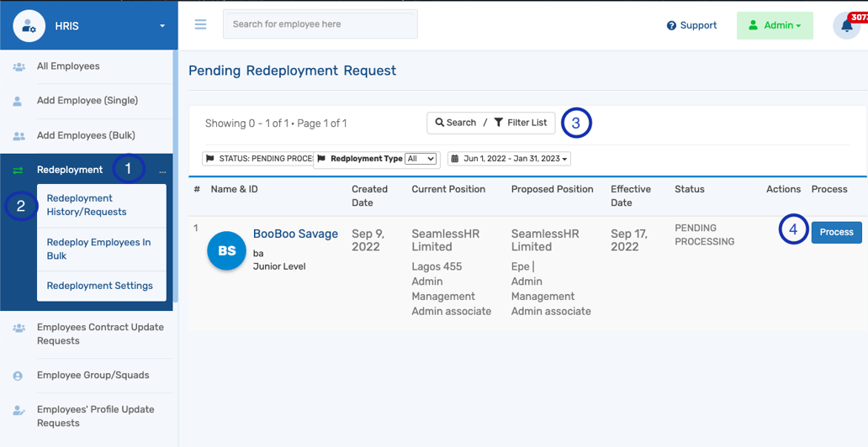Open the Admin user dropdown
The width and height of the screenshot is (868, 447).
click(x=774, y=25)
